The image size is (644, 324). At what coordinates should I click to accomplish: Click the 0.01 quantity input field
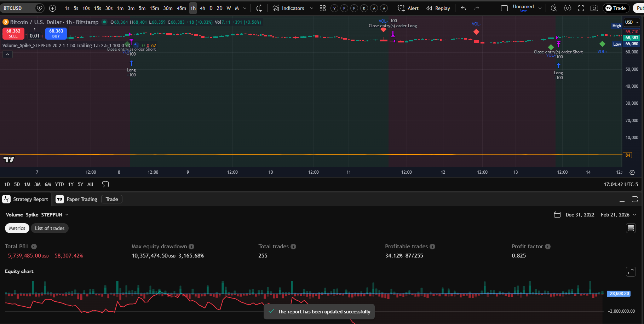pos(34,36)
